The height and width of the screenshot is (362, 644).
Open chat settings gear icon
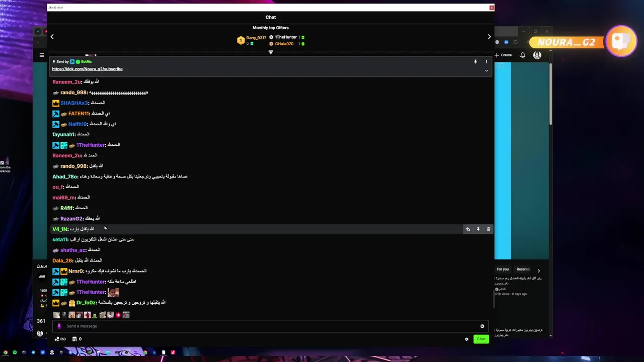tap(466, 339)
